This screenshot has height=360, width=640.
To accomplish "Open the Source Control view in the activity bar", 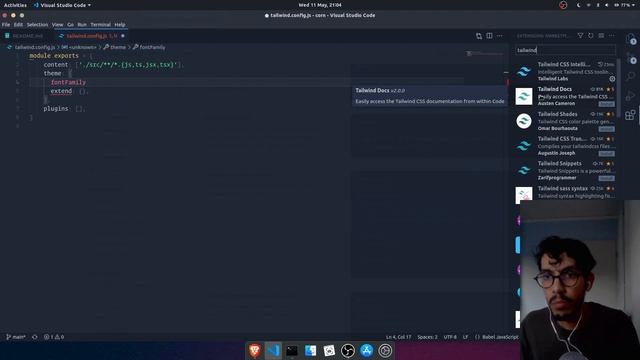I will click(x=631, y=58).
